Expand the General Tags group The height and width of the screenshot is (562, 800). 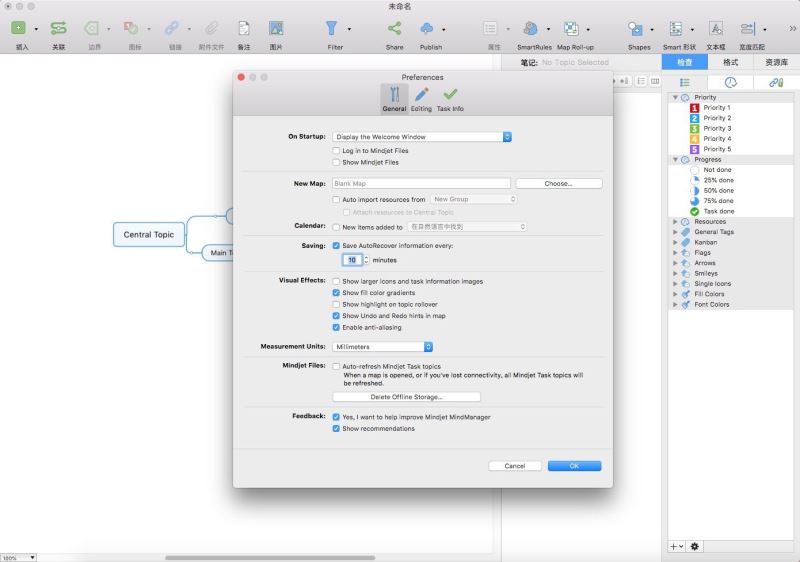pyautogui.click(x=676, y=232)
